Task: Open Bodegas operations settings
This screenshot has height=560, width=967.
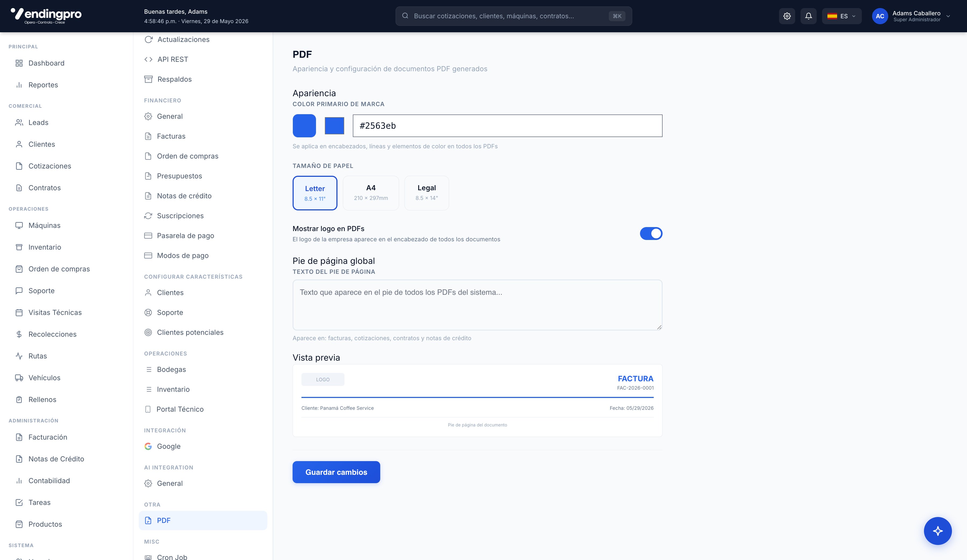Action: tap(171, 369)
